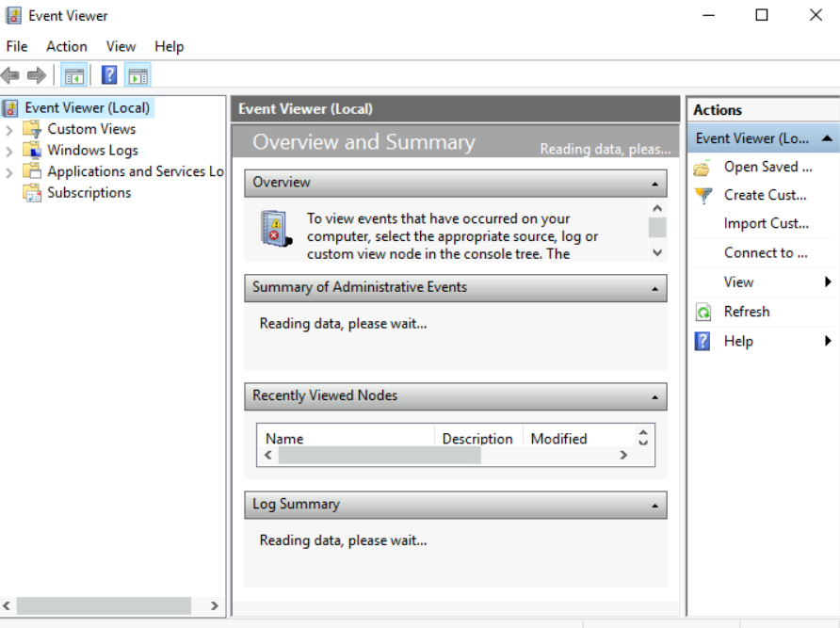Viewport: 840px width, 628px height.
Task: Expand the Windows Logs tree node
Action: 8,152
